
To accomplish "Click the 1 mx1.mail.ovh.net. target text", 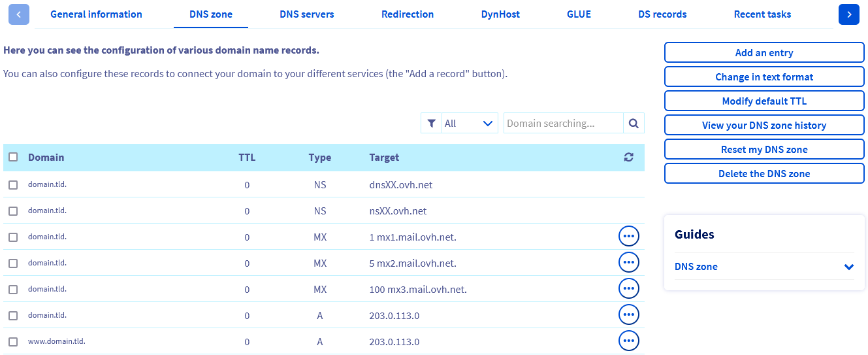I will 413,237.
